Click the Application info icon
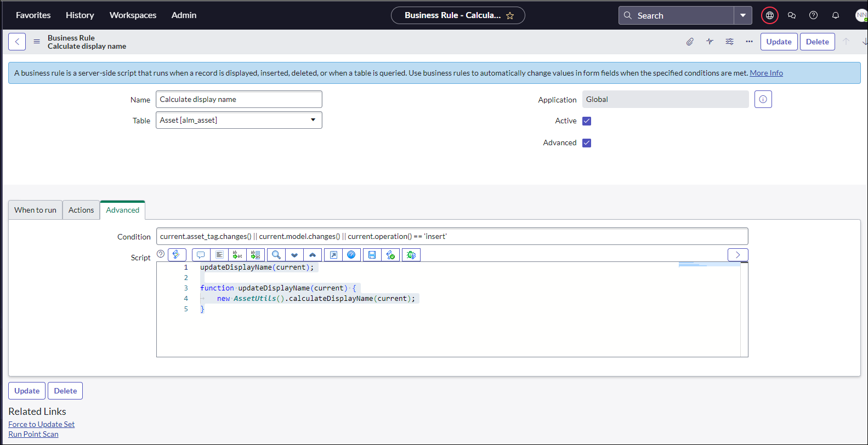This screenshot has width=868, height=445. tap(763, 99)
